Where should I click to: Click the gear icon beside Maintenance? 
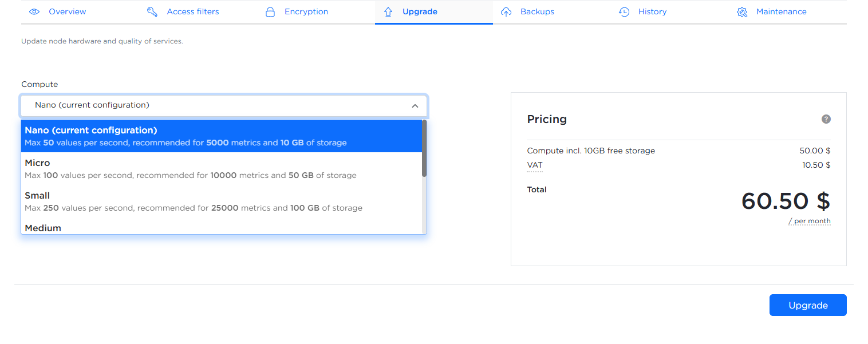pyautogui.click(x=742, y=11)
